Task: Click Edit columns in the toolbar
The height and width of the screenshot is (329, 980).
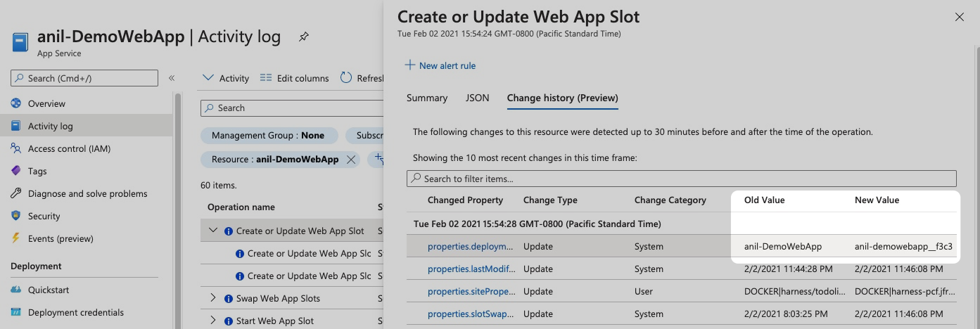Action: point(295,78)
